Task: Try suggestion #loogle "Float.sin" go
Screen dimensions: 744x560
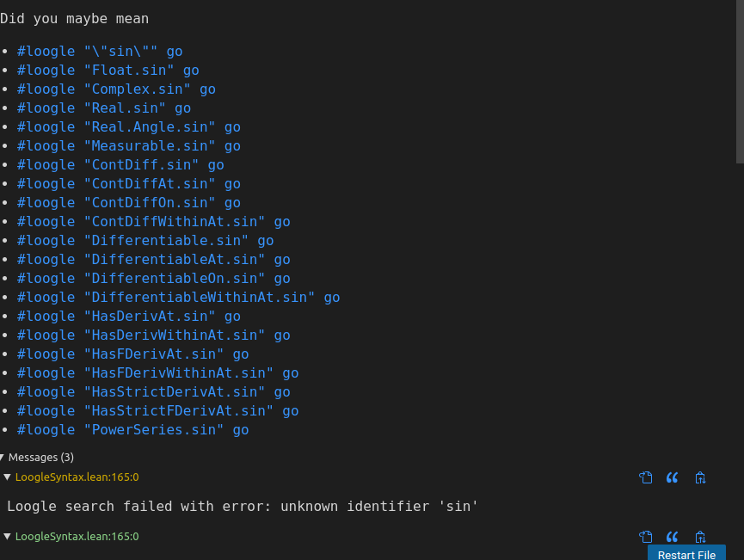Action: point(108,71)
